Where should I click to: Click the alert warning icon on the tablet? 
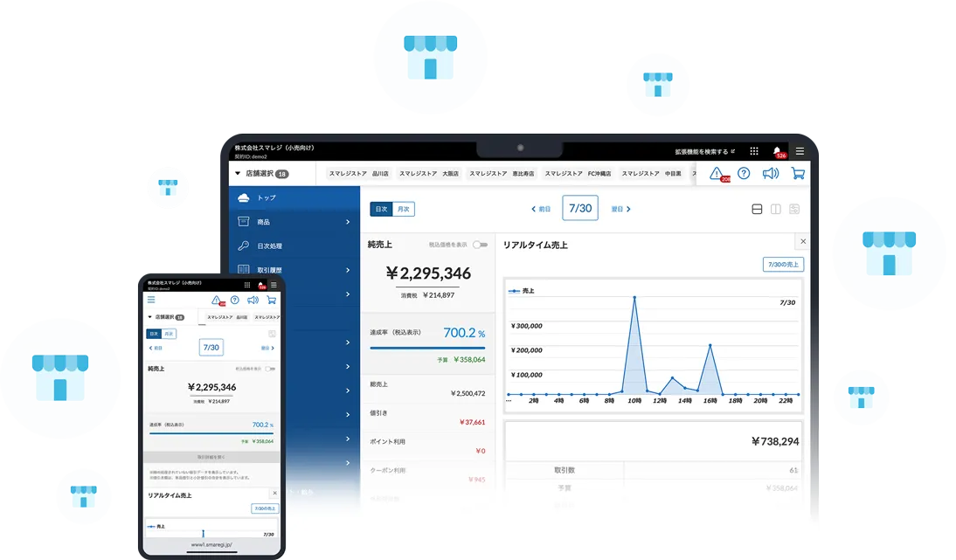click(717, 173)
